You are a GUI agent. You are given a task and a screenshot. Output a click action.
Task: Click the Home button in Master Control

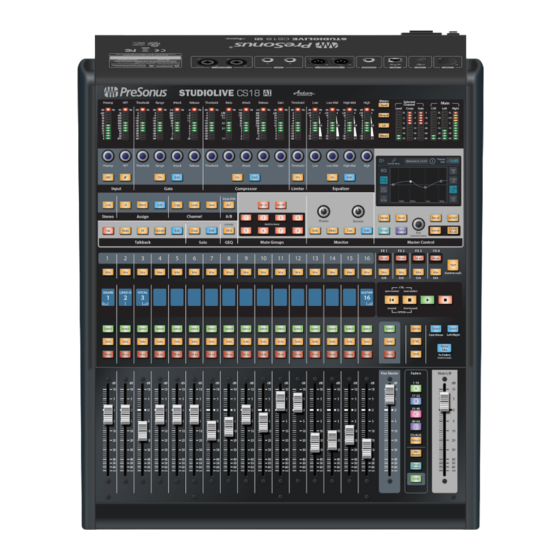pyautogui.click(x=384, y=218)
